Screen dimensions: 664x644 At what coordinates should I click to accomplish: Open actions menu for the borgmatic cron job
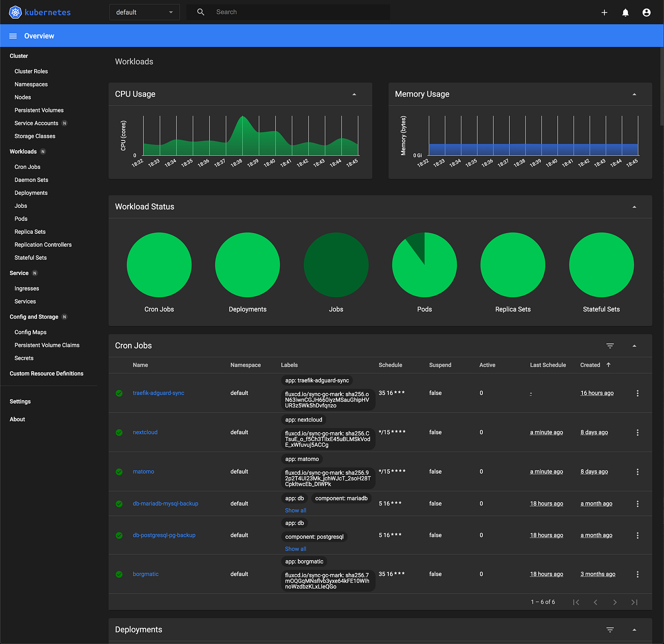point(637,574)
